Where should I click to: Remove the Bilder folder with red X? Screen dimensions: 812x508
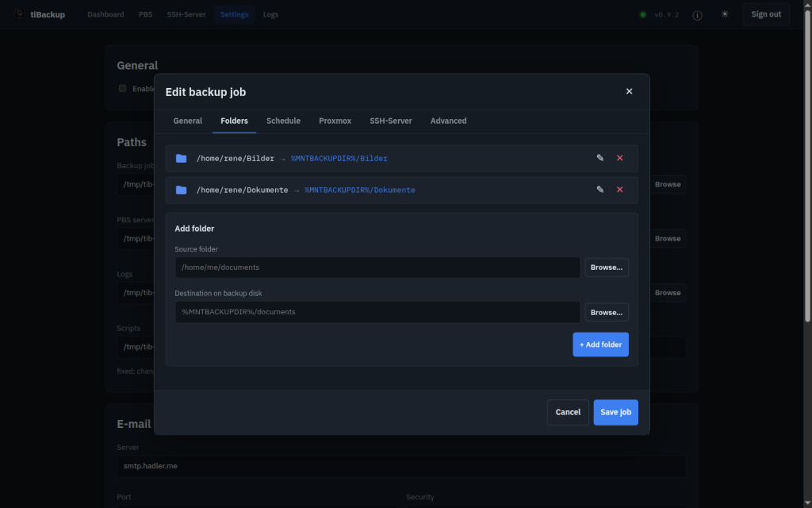tap(619, 158)
